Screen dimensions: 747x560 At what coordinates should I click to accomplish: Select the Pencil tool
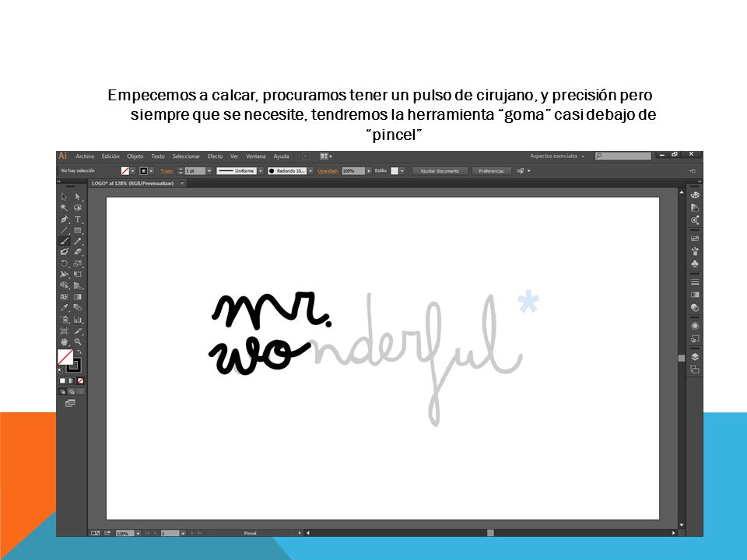(x=78, y=241)
